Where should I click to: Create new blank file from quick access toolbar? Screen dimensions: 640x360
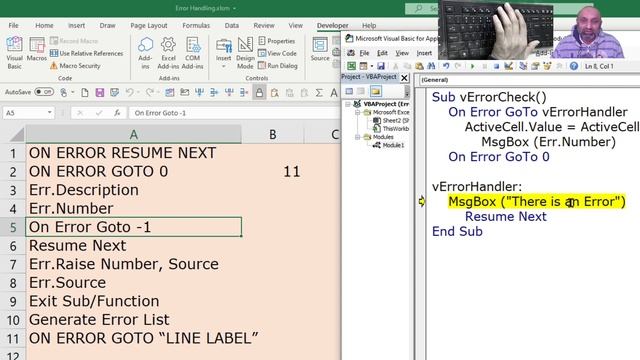[84, 93]
